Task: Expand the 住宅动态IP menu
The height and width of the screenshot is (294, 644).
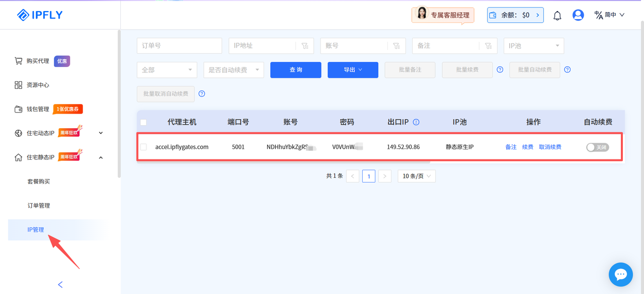Action: click(101, 133)
